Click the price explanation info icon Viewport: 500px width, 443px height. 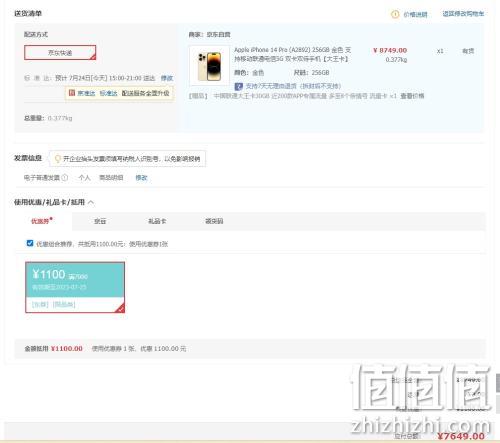pyautogui.click(x=395, y=14)
